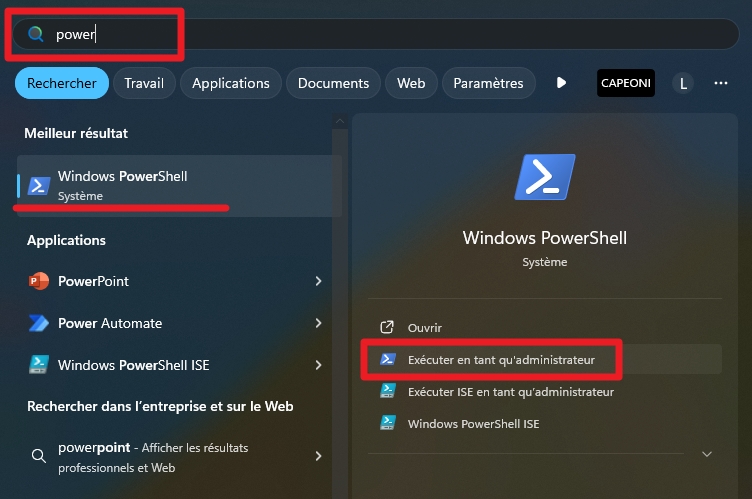Click the "Système" label under details title

[x=545, y=262]
